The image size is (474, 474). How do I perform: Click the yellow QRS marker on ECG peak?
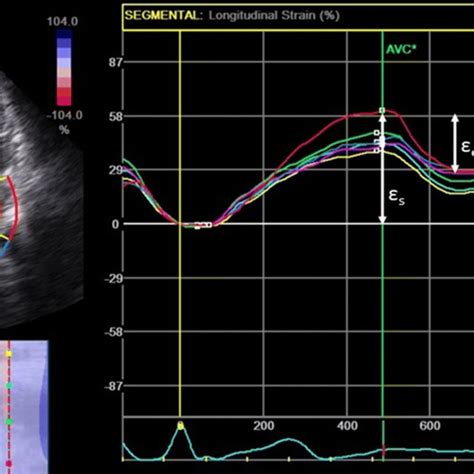pyautogui.click(x=180, y=426)
